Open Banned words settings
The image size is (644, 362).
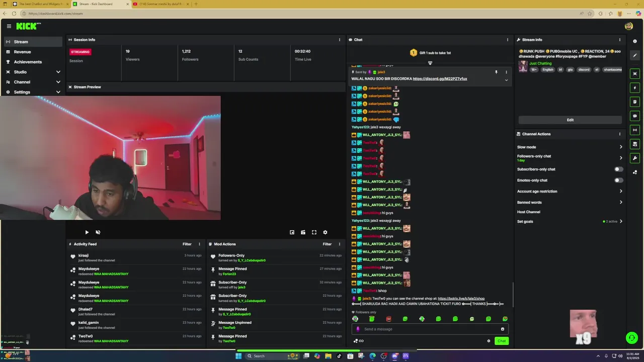tap(570, 203)
